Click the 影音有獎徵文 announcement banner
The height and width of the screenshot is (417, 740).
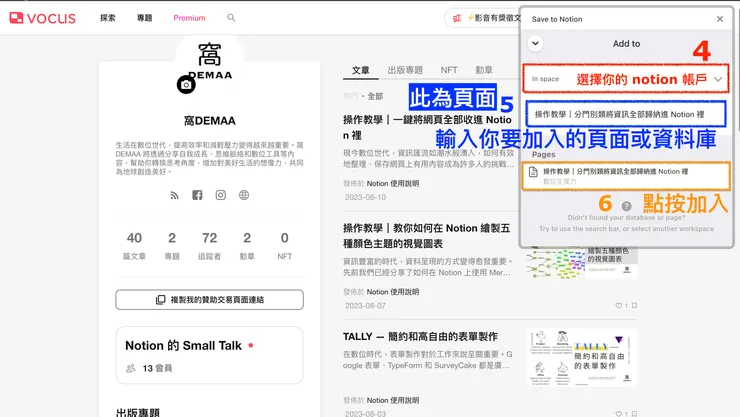484,18
